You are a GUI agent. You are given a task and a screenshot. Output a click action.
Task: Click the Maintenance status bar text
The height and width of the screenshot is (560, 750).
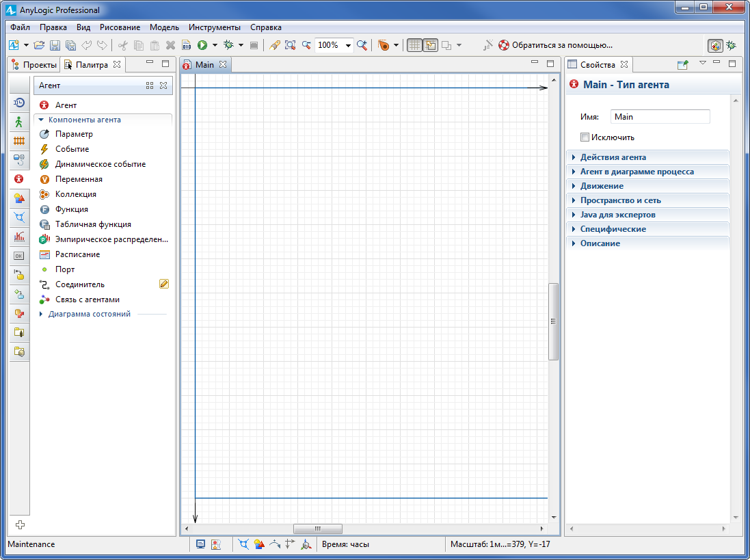click(x=31, y=544)
